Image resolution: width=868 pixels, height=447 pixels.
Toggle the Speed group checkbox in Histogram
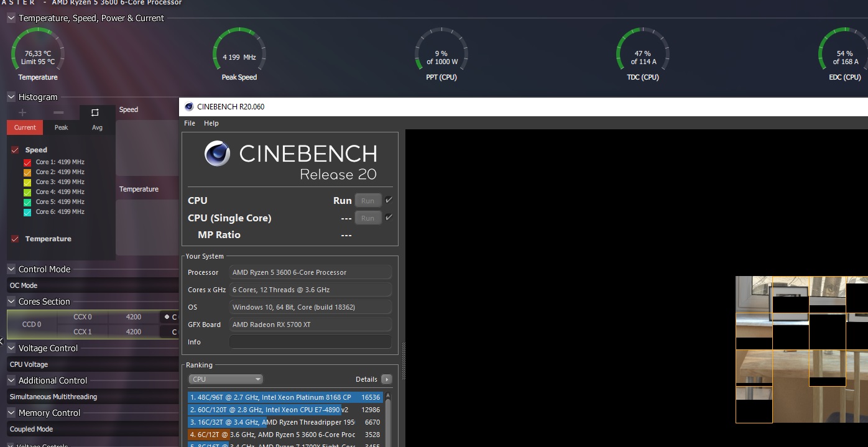(x=16, y=150)
